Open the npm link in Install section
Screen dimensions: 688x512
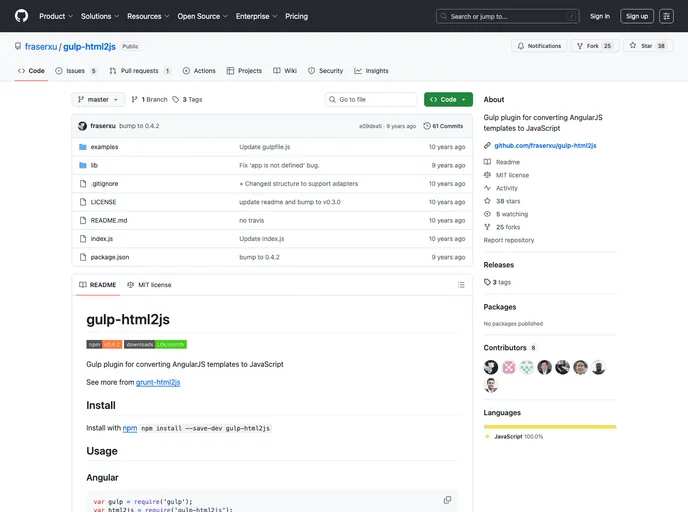pos(130,428)
